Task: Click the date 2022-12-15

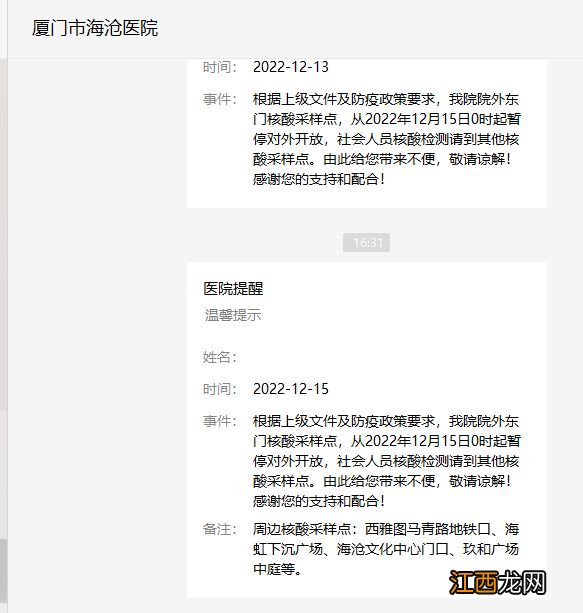Action: [291, 389]
